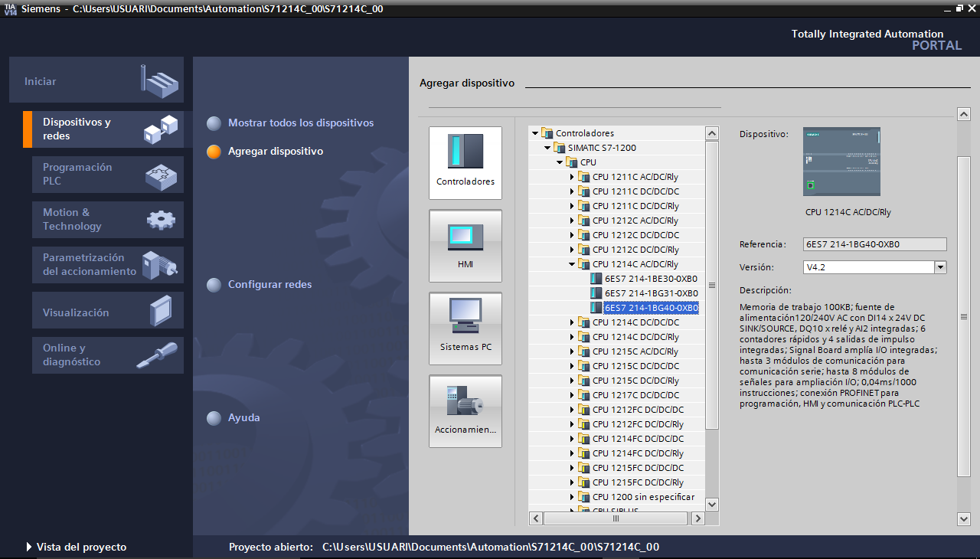Open the Parametrización del accionamiento tab

pyautogui.click(x=89, y=265)
